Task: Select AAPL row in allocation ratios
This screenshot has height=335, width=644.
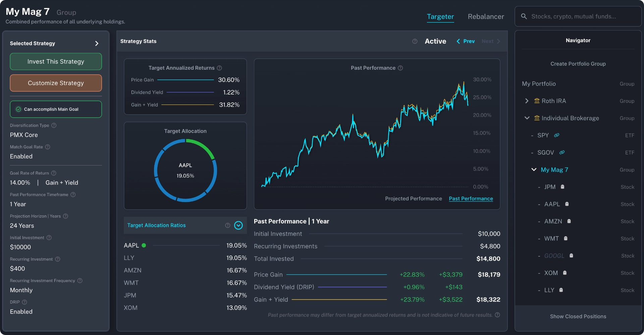Action: pos(185,246)
